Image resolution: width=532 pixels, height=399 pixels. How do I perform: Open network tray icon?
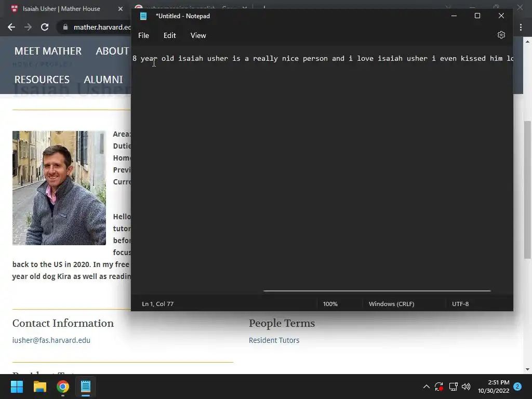(453, 387)
